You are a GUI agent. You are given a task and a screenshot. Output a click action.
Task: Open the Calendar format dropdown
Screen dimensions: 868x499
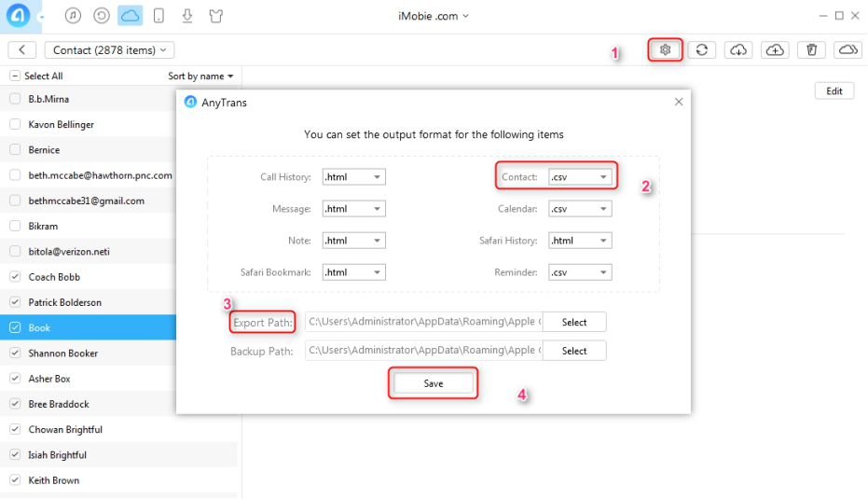click(x=580, y=209)
